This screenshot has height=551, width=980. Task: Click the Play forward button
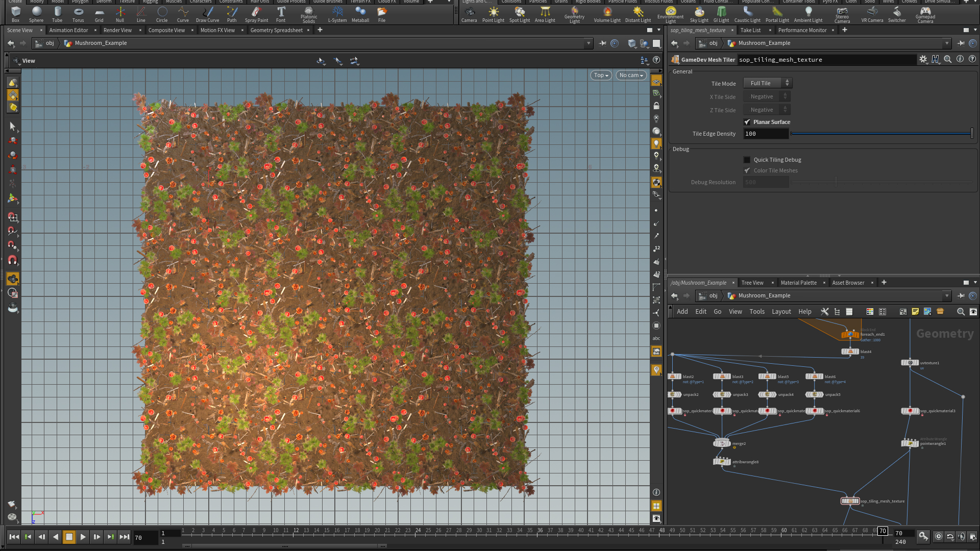83,537
